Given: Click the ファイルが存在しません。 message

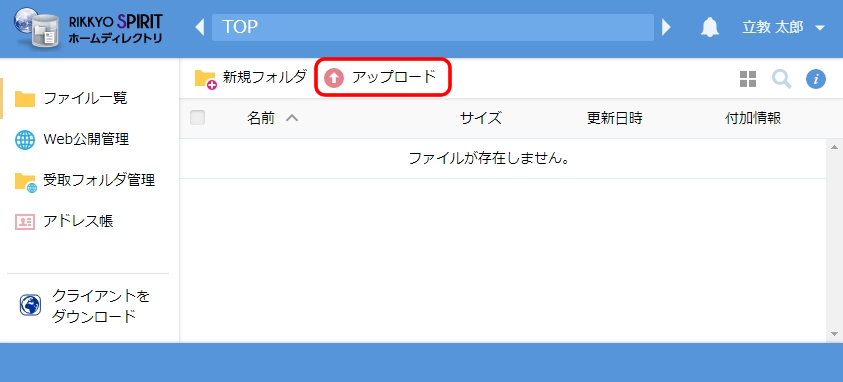Looking at the screenshot, I should coord(489,158).
